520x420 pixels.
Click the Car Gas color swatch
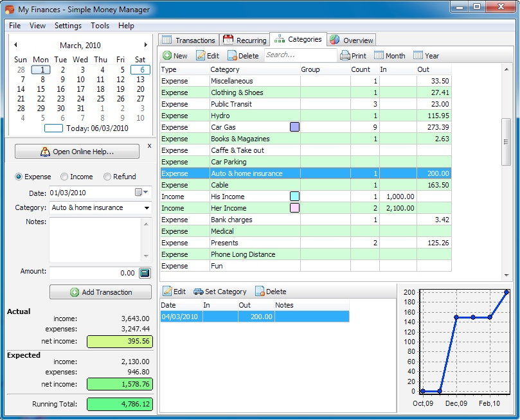pos(294,127)
